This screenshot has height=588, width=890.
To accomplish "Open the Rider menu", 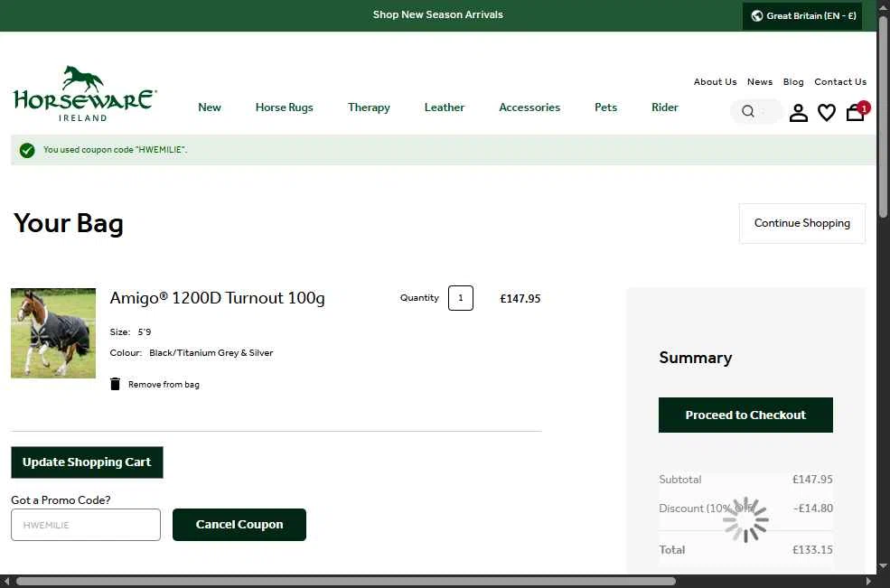I will 665,107.
